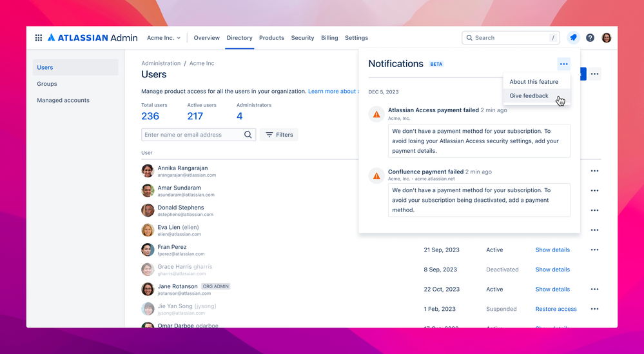
Task: Click the Suspended status for Jie Yan Song
Action: pyautogui.click(x=501, y=309)
